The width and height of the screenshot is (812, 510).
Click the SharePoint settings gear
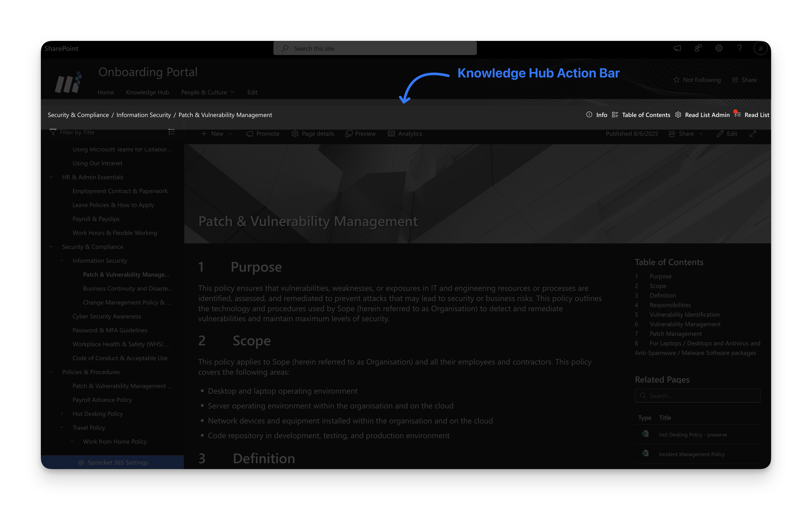[719, 48]
